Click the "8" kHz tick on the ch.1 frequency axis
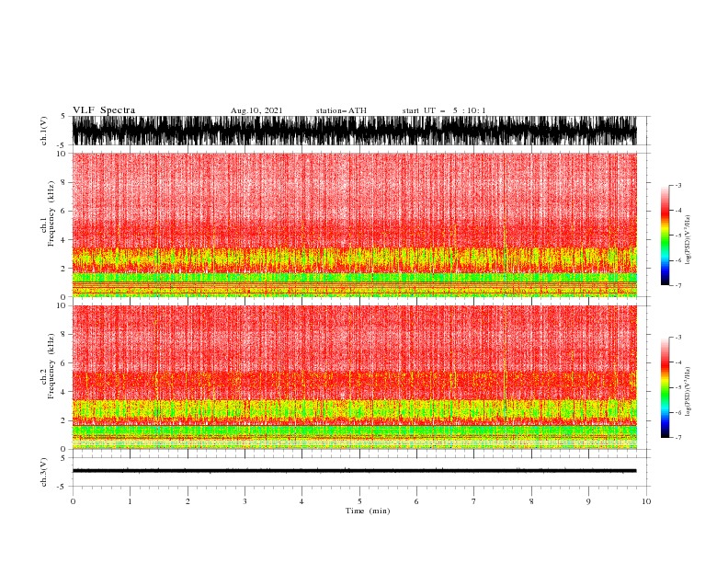The height and width of the screenshot is (563, 728). pos(63,182)
